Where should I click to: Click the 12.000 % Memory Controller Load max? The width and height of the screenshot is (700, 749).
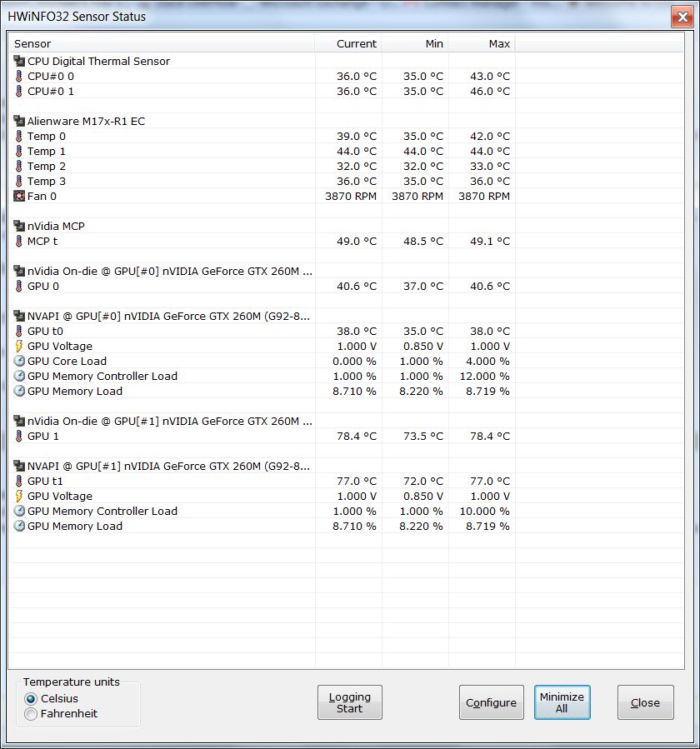tap(484, 376)
